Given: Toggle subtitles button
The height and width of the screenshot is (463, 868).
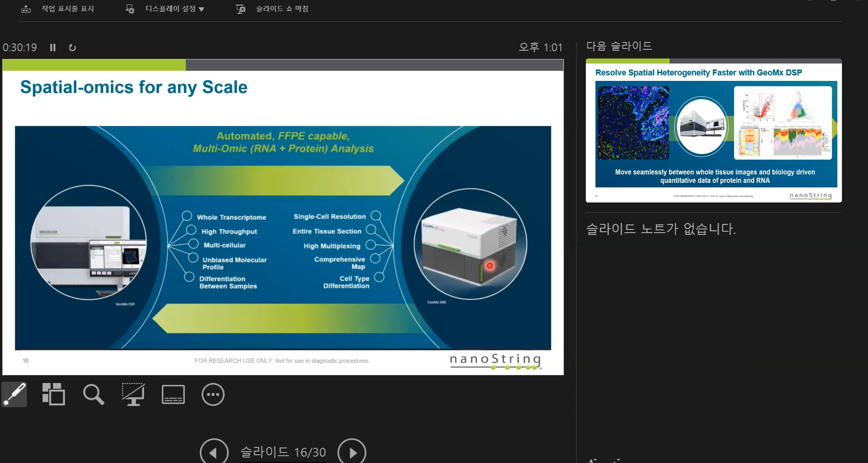Looking at the screenshot, I should coord(173,394).
